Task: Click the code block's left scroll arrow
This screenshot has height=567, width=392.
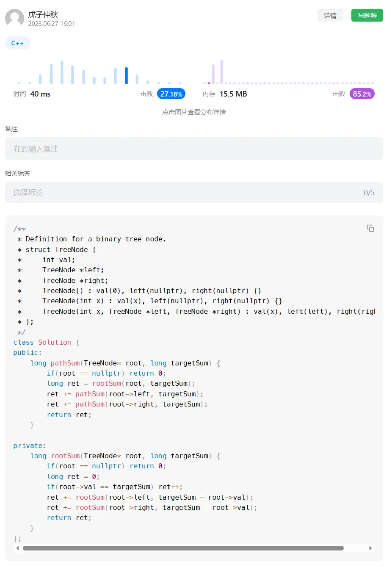Action: point(17,548)
